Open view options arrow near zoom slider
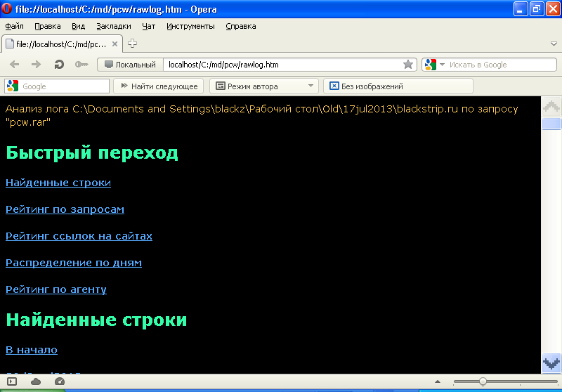 pos(437,381)
